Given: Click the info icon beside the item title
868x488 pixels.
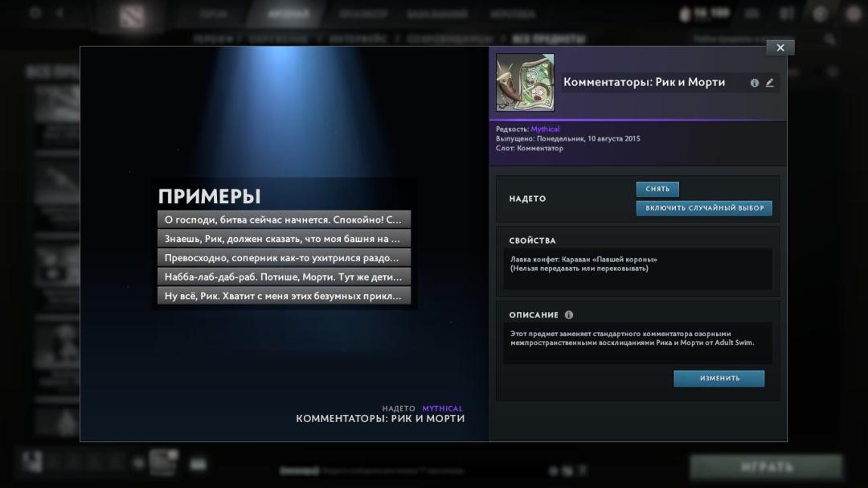Looking at the screenshot, I should [x=755, y=83].
